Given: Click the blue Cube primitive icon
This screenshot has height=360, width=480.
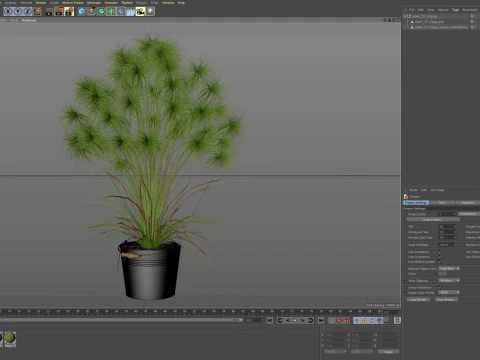Looking at the screenshot, I should (82, 12).
